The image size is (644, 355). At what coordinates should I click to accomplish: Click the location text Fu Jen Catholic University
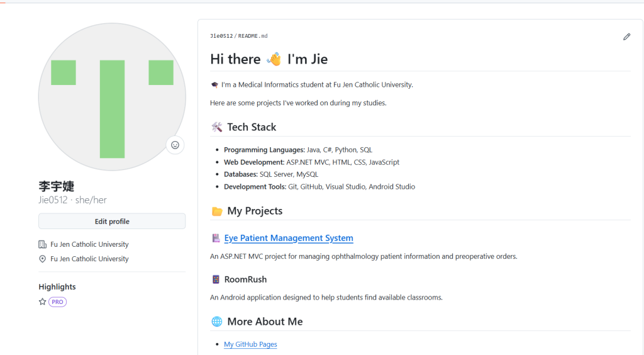pos(89,259)
